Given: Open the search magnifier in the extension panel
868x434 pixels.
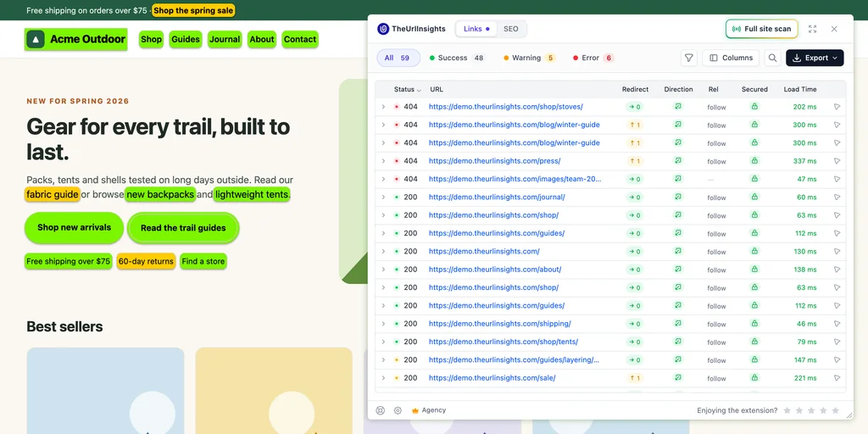Looking at the screenshot, I should pos(772,58).
